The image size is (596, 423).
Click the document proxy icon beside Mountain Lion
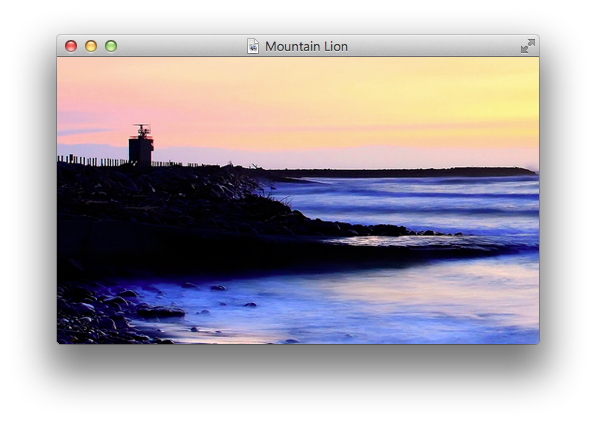(253, 46)
